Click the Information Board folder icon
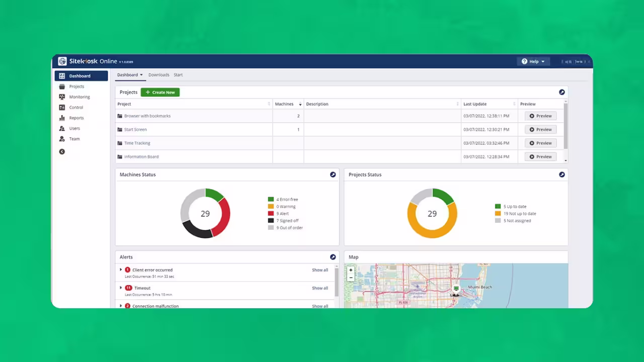The image size is (644, 362). (120, 157)
